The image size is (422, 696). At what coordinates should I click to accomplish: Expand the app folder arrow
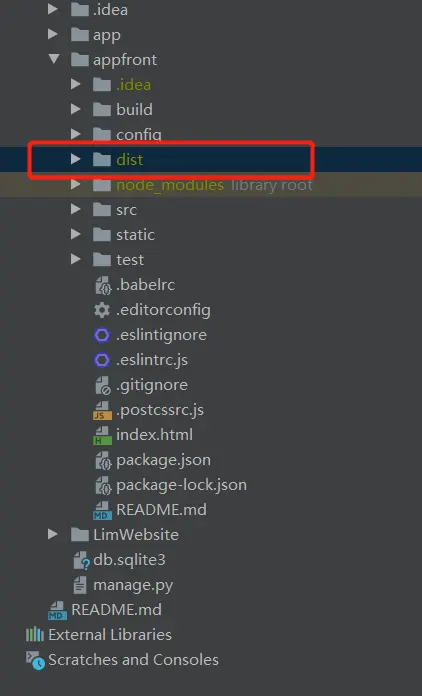(x=53, y=34)
